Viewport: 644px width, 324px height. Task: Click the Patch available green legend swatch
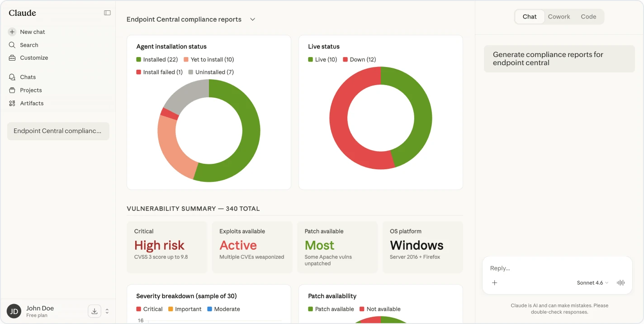[x=311, y=309]
